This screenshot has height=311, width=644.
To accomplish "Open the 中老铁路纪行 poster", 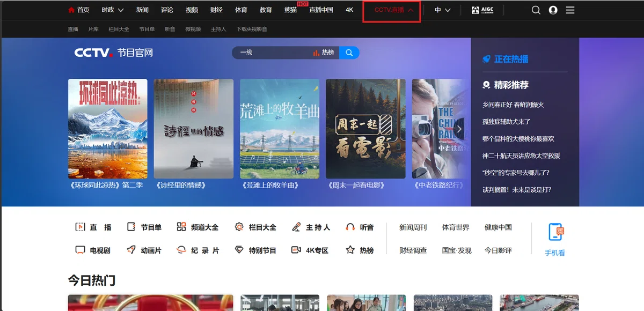I will click(x=438, y=129).
